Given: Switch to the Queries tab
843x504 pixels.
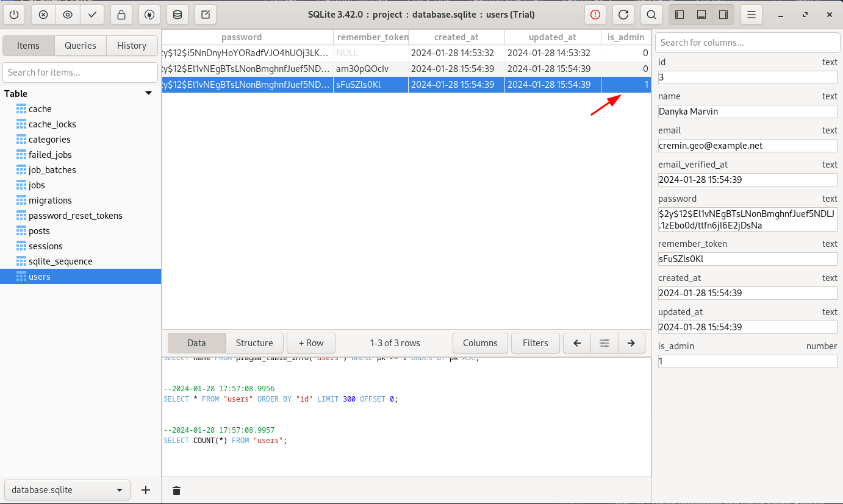Looking at the screenshot, I should click(81, 46).
